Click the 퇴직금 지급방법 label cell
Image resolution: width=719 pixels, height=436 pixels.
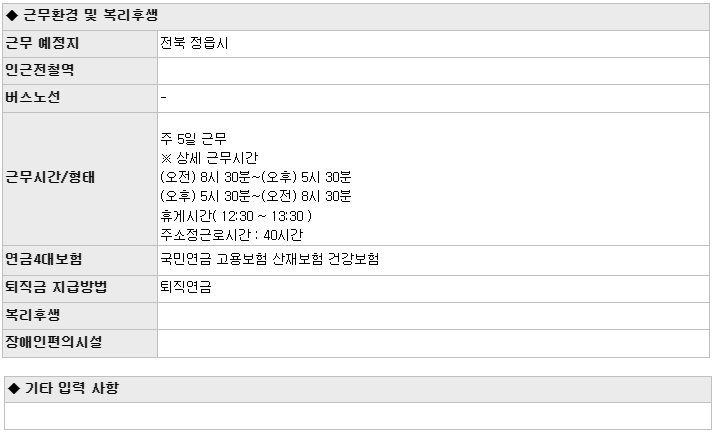pos(80,289)
